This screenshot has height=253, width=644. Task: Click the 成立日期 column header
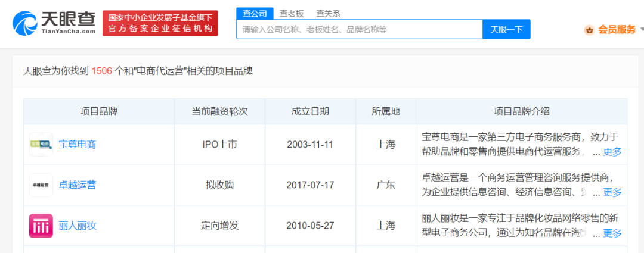click(x=310, y=111)
